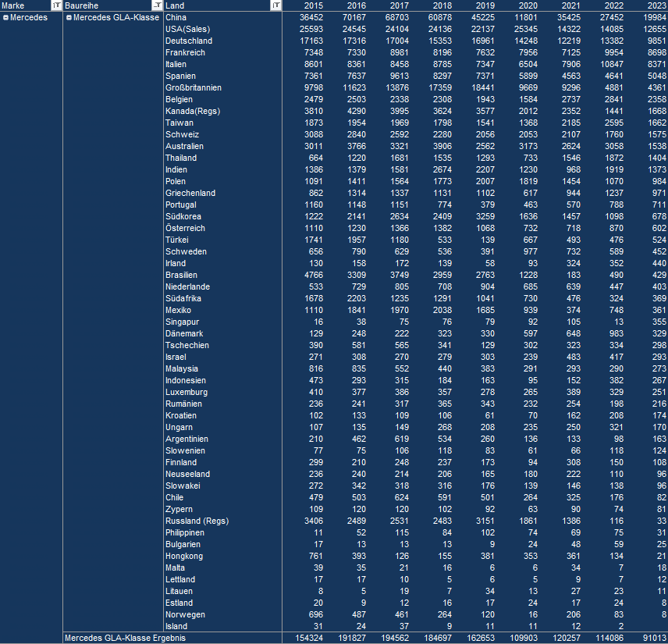Click the Slowakei row label
This screenshot has height=644, width=668.
coord(183,486)
